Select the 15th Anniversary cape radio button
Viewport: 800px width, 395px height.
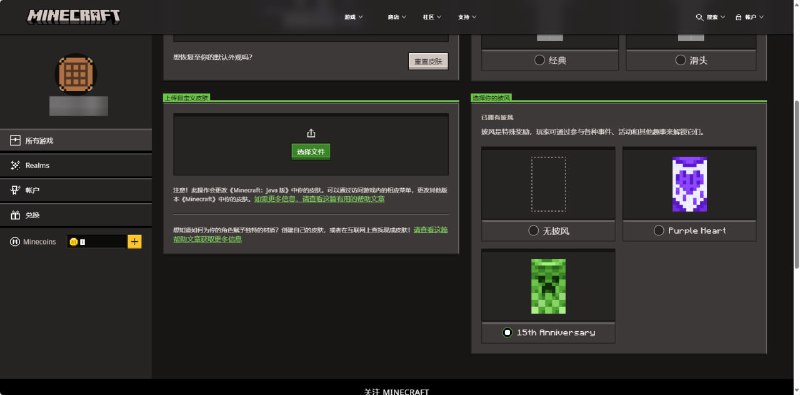click(x=507, y=332)
